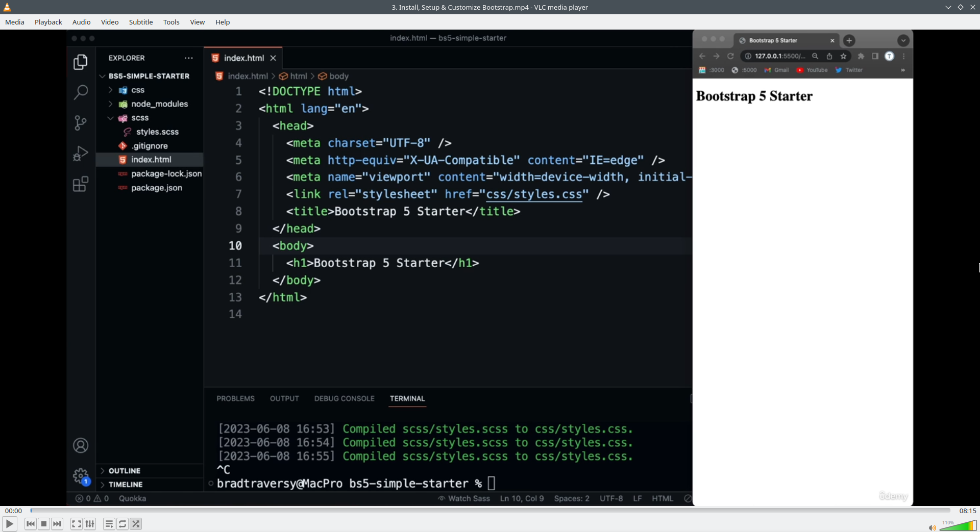Click the share icon in browser toolbar

pos(829,56)
